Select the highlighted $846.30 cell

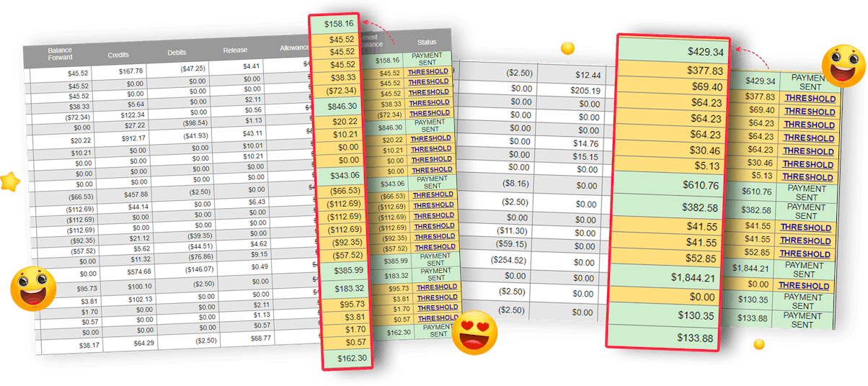(x=341, y=106)
